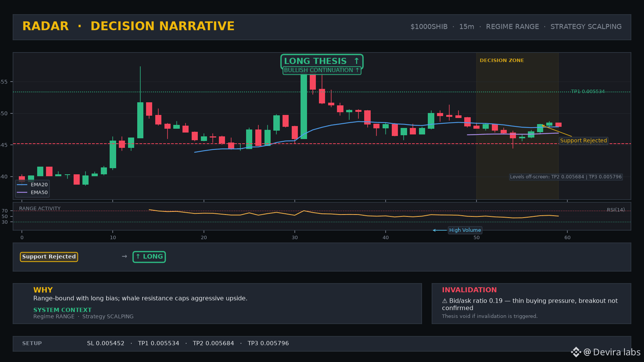
Task: Click the $1000SHIB symbol in header
Action: click(x=429, y=27)
